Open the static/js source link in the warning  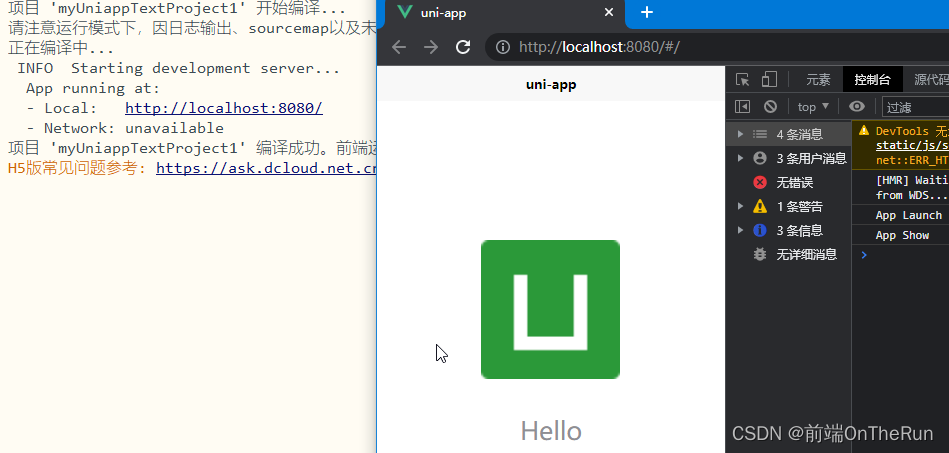[912, 145]
